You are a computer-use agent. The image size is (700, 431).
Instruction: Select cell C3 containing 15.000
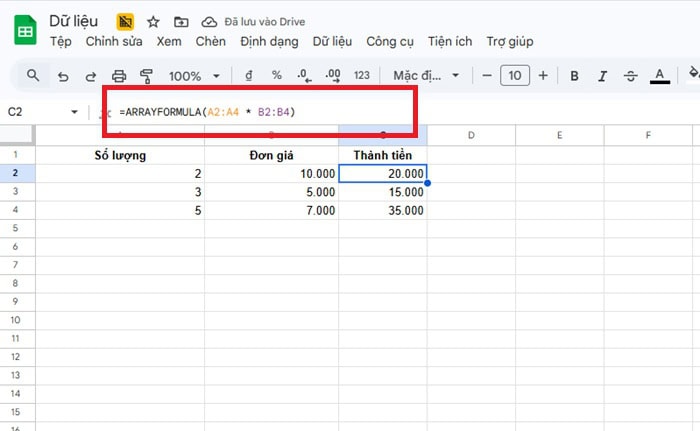click(383, 192)
